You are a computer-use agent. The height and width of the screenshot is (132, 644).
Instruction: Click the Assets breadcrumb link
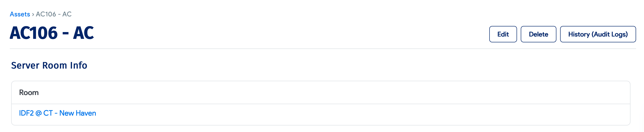point(20,14)
